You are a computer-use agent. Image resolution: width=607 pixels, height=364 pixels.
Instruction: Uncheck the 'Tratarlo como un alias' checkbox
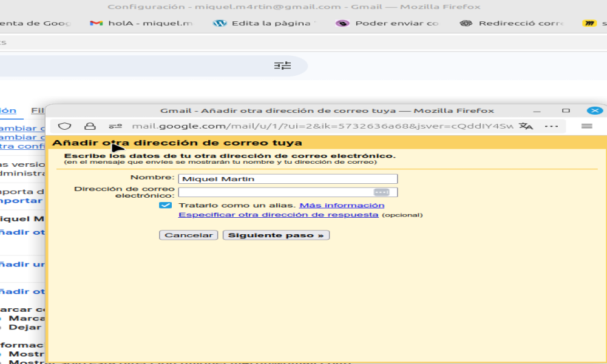(165, 206)
